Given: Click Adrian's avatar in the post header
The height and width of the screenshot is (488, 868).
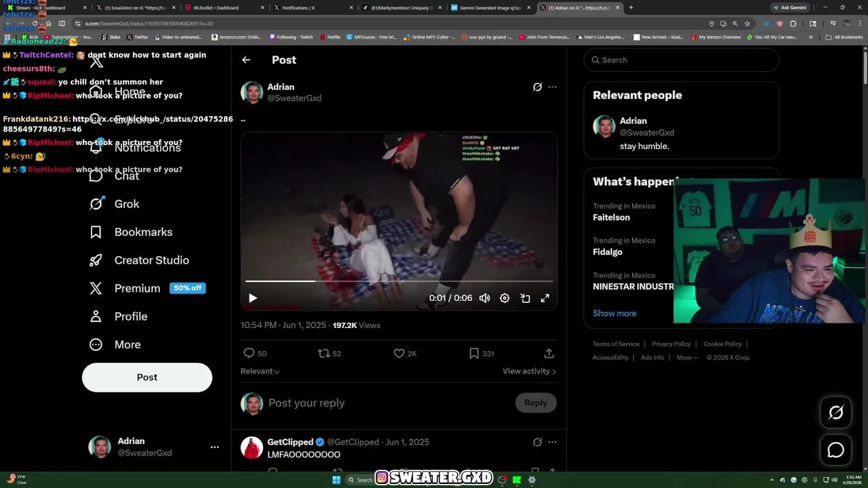Looking at the screenshot, I should [252, 93].
